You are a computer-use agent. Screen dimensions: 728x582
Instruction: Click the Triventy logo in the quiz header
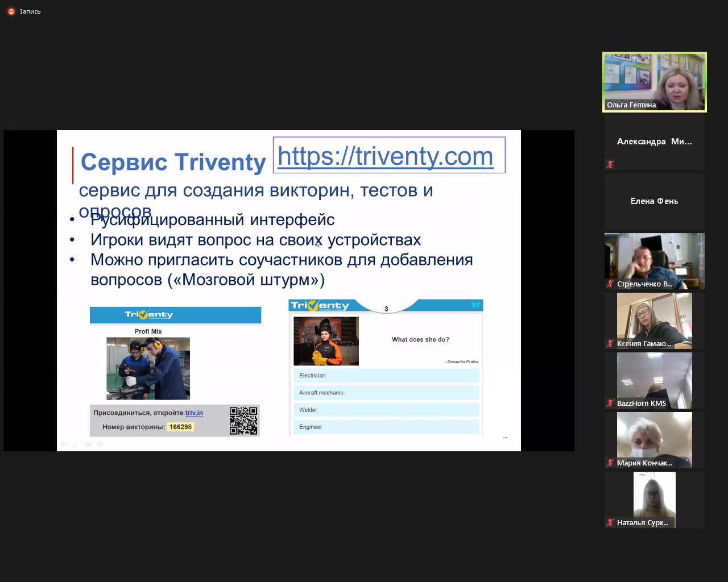click(x=320, y=305)
